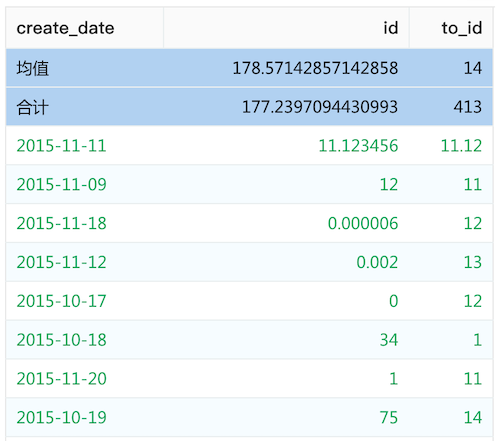Select the 合计 summary row label

(33, 107)
